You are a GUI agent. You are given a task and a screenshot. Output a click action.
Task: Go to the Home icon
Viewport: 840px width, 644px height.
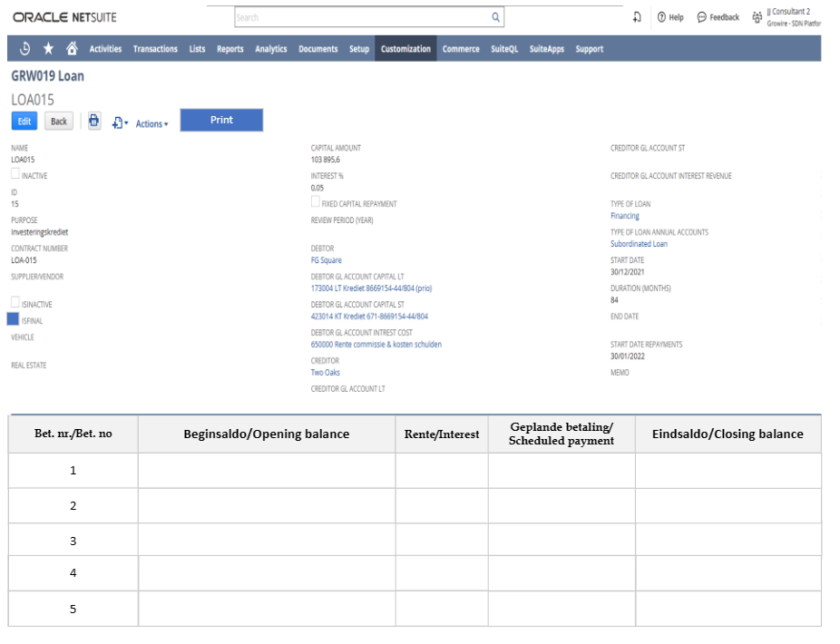(x=72, y=49)
